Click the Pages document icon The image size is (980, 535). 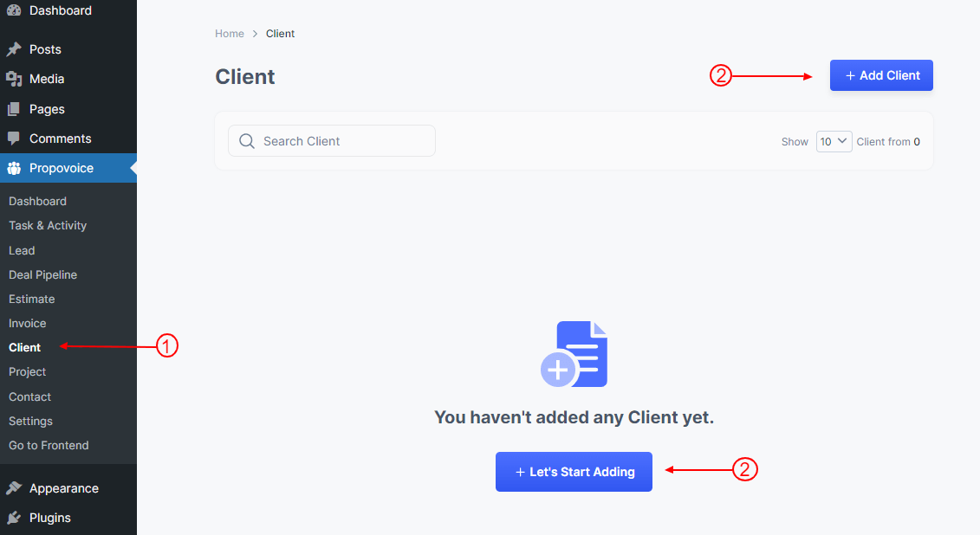click(14, 109)
